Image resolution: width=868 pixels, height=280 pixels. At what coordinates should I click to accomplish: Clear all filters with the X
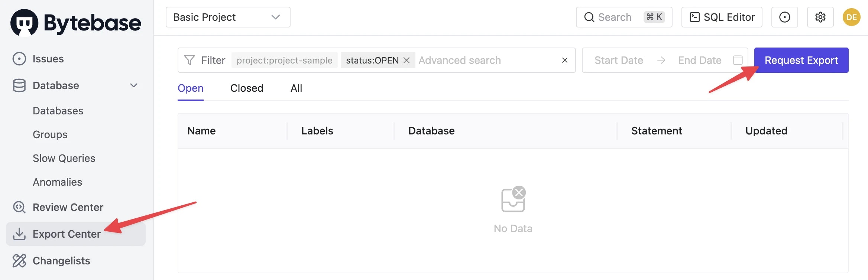(x=565, y=60)
